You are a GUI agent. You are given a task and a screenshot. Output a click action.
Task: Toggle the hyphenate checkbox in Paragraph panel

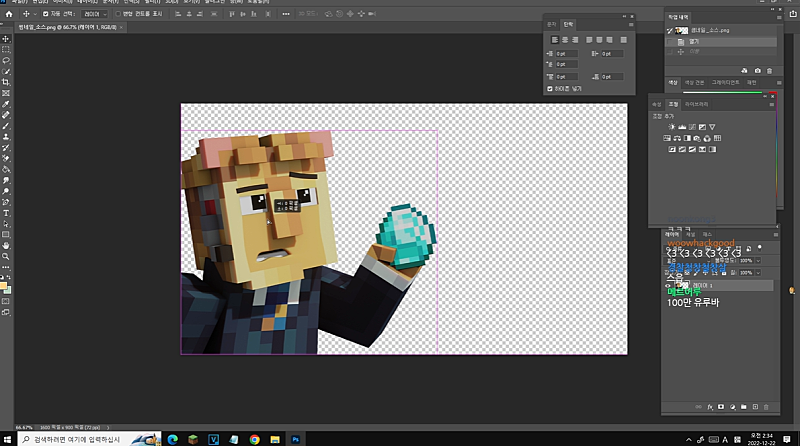point(550,88)
